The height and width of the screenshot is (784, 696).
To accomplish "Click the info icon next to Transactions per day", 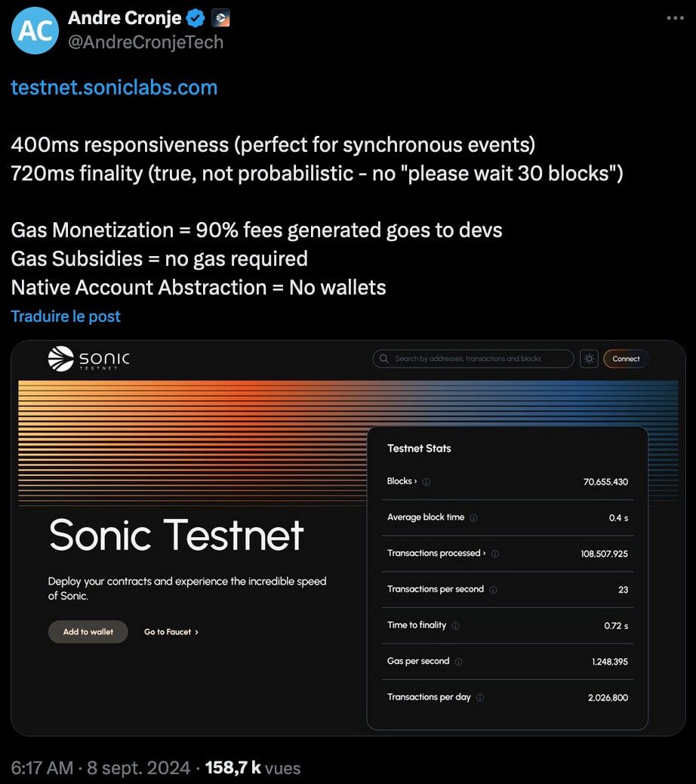I will tap(480, 698).
